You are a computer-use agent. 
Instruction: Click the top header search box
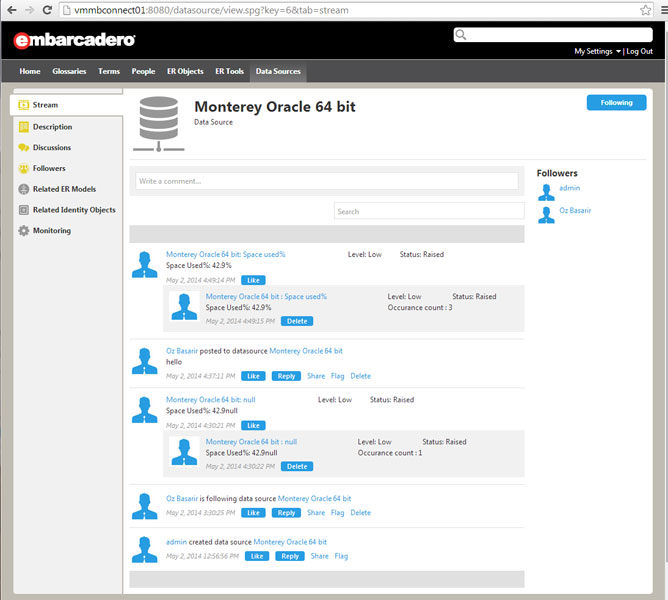[x=553, y=35]
